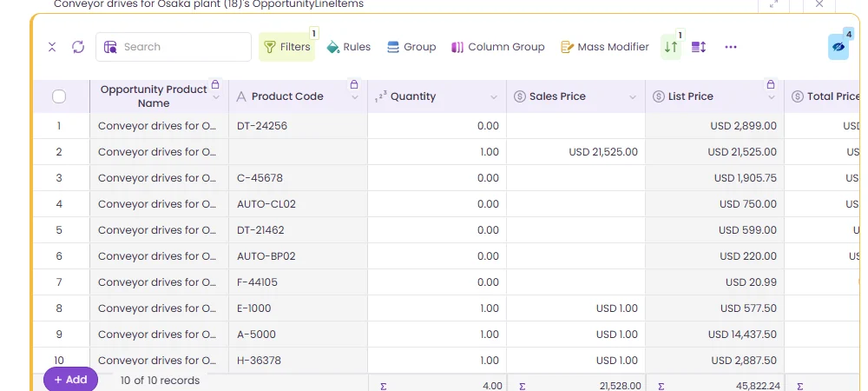Click list price cell USD 20.99

click(714, 282)
